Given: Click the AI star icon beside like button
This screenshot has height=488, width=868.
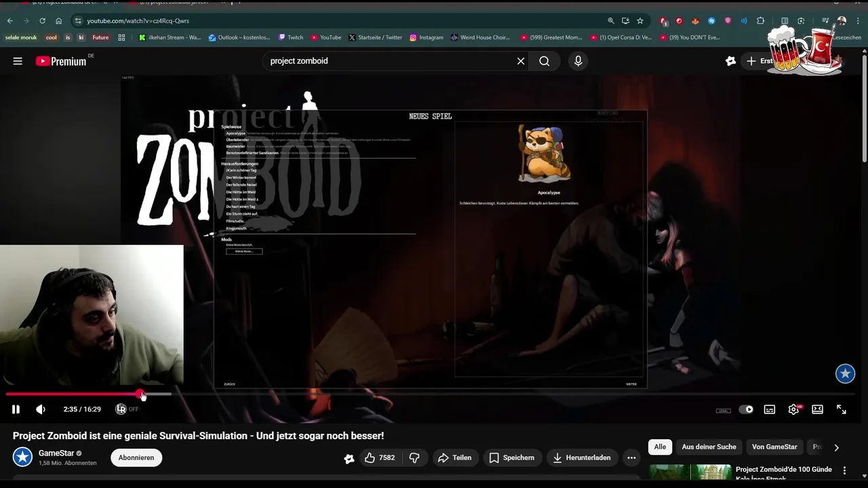Looking at the screenshot, I should [x=349, y=458].
